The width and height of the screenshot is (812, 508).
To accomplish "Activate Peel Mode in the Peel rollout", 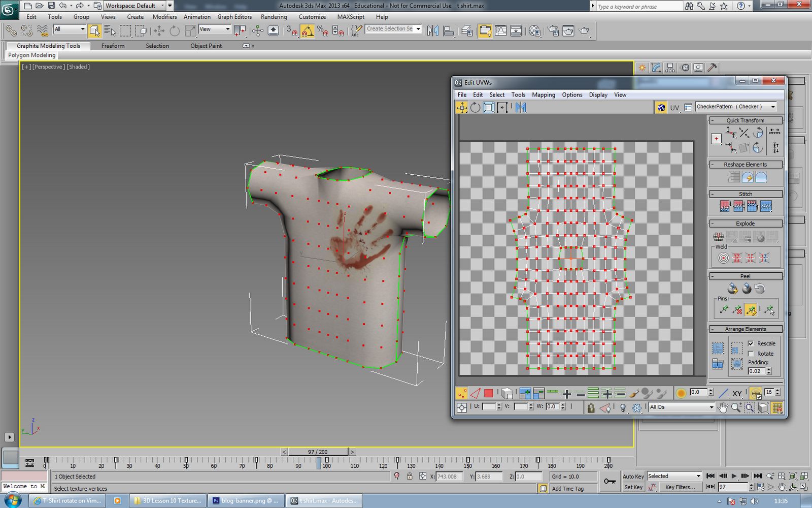I will point(733,288).
